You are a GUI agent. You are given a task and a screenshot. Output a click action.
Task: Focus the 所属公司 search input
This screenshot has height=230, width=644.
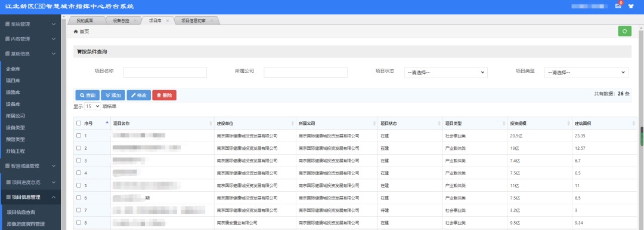(305, 72)
